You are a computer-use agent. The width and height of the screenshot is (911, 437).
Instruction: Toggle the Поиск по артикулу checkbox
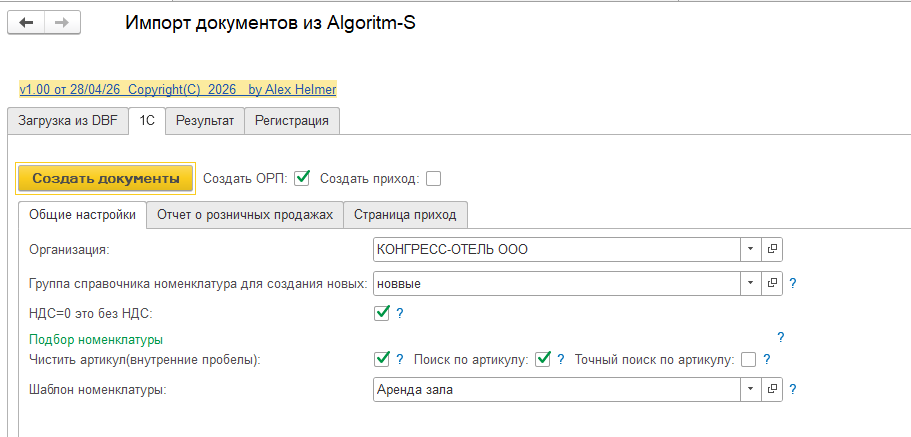543,360
